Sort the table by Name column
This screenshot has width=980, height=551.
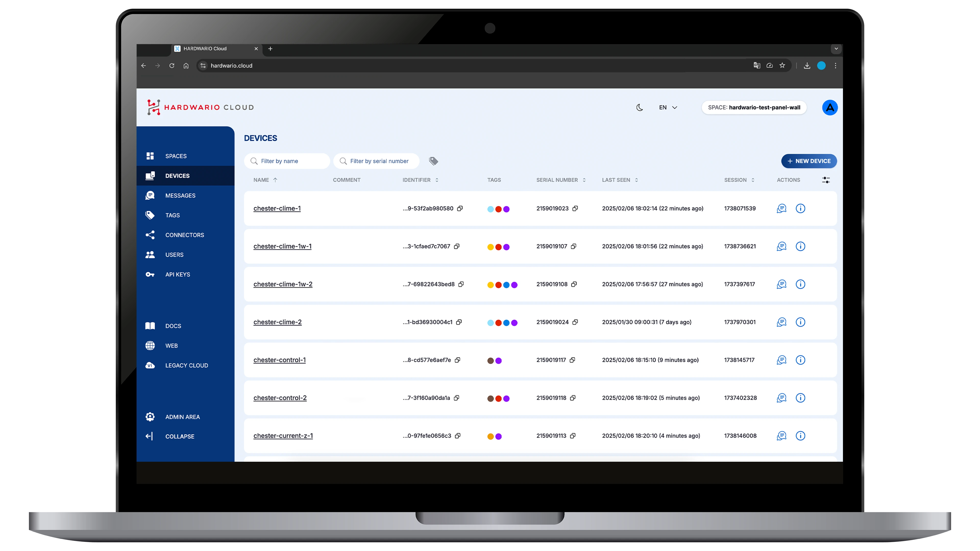point(265,180)
